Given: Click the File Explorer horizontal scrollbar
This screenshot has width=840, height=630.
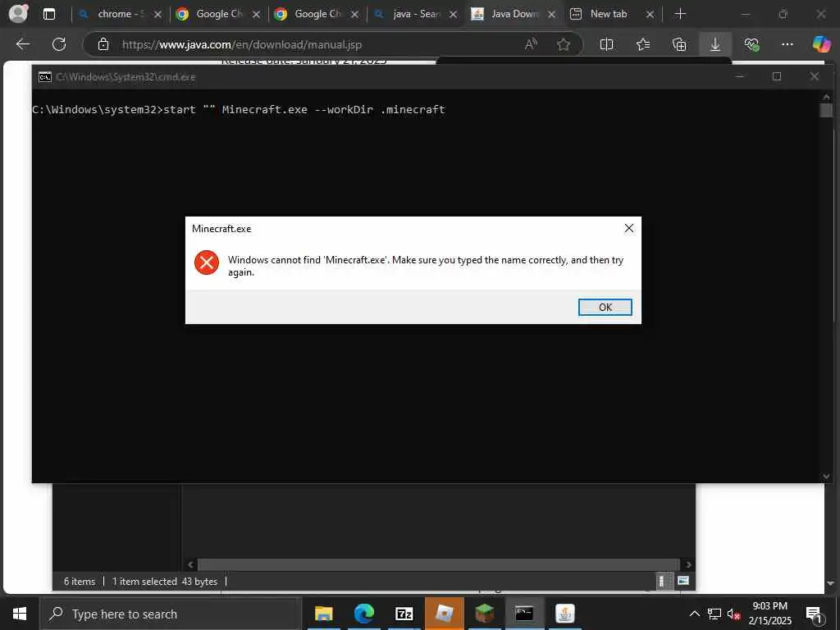Looking at the screenshot, I should 439,564.
